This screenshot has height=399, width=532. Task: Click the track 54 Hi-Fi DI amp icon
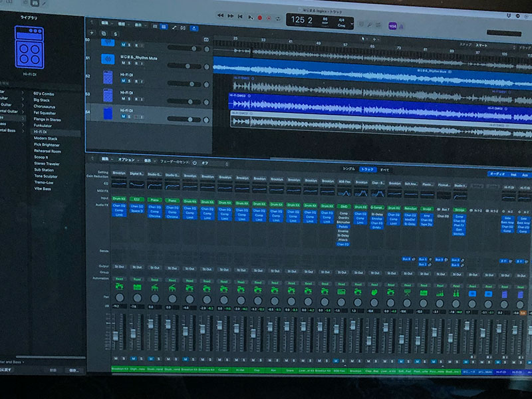pos(108,113)
